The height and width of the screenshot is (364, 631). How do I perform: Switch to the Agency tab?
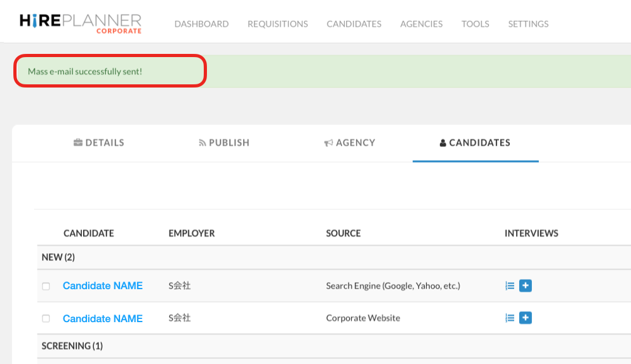click(349, 143)
